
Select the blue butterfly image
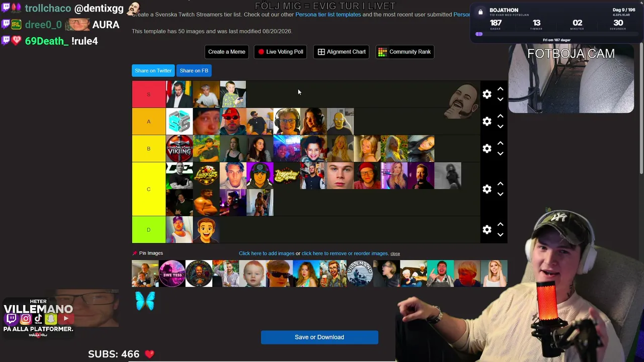145,301
